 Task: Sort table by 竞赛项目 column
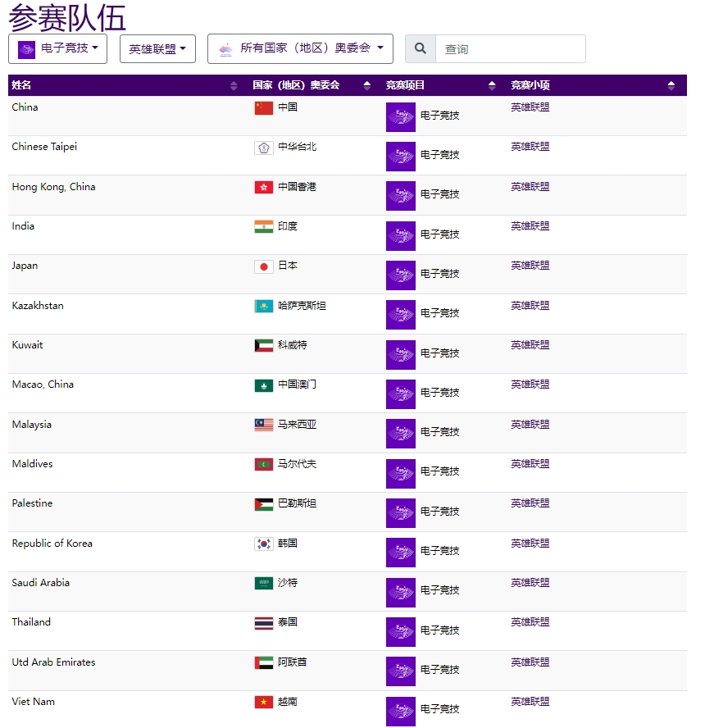492,85
